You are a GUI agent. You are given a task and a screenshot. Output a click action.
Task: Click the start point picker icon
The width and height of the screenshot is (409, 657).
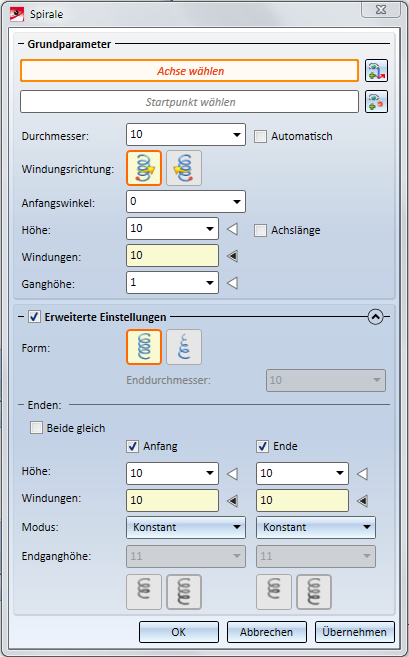[x=376, y=101]
